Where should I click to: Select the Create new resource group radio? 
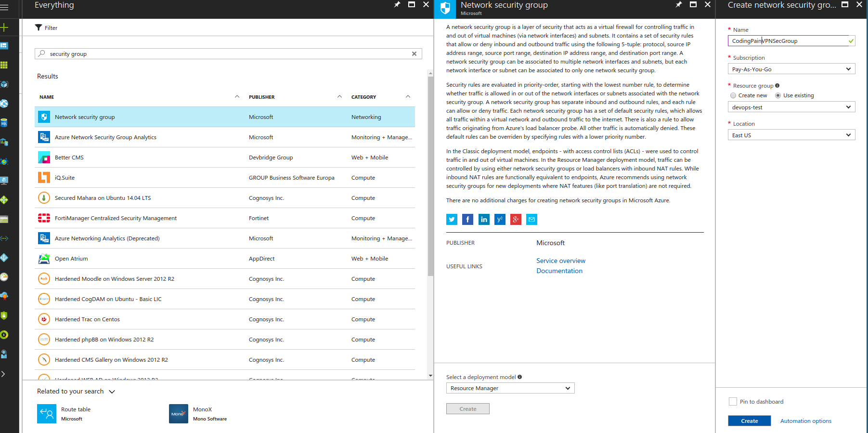click(733, 95)
